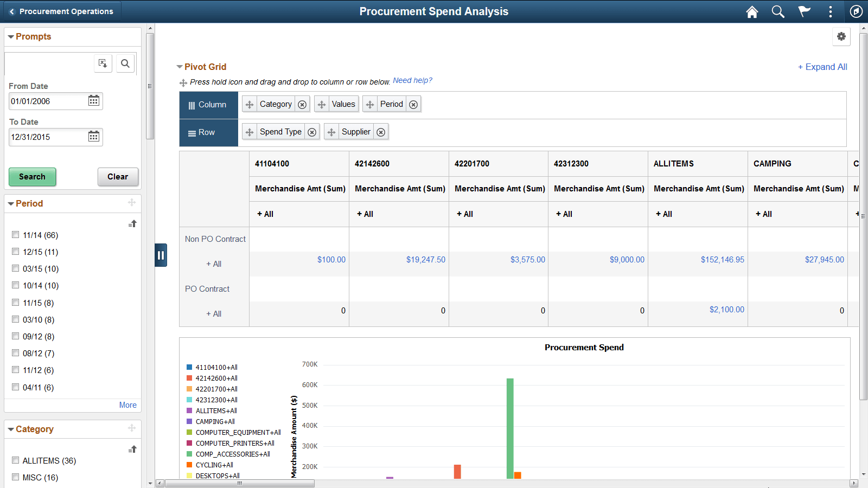Check the 03/15 (10) period checkbox

(15, 268)
